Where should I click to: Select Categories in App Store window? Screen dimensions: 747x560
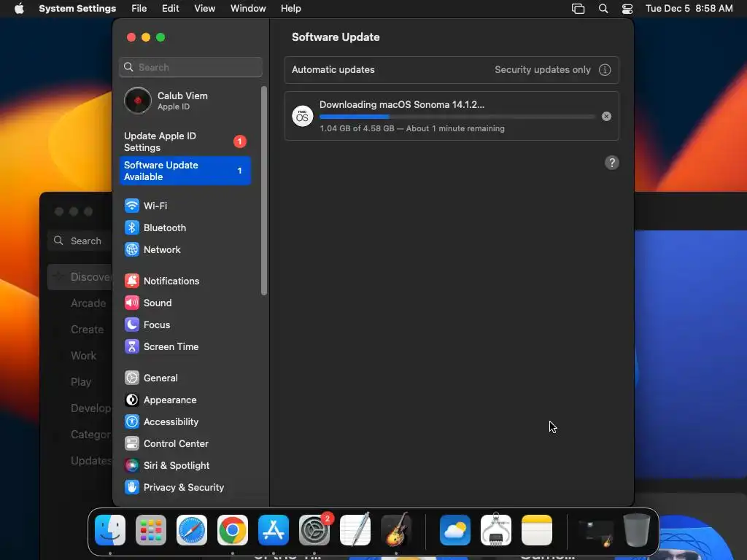(91, 435)
